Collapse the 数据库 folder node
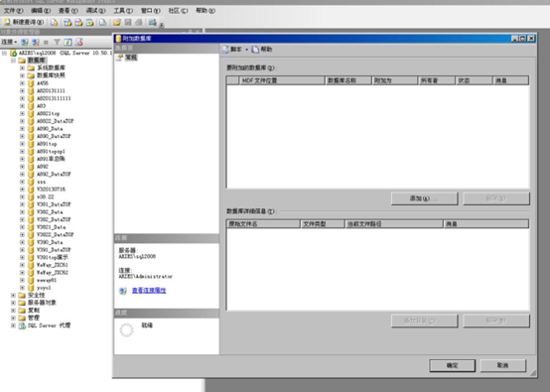Viewport: 550px width, 392px height. 13,61
